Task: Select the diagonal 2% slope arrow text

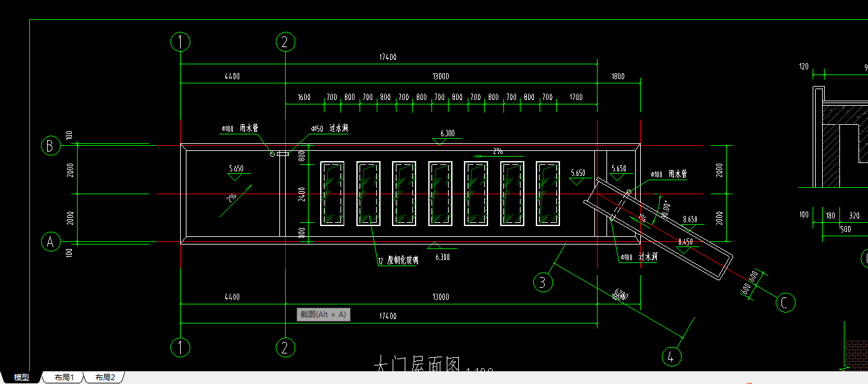Action: pos(231,197)
